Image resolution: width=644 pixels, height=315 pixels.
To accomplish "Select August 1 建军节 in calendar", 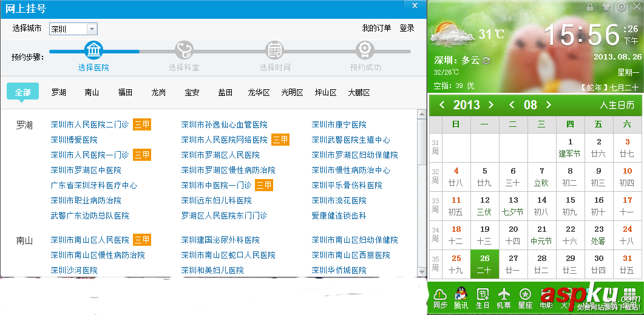I will pos(570,147).
